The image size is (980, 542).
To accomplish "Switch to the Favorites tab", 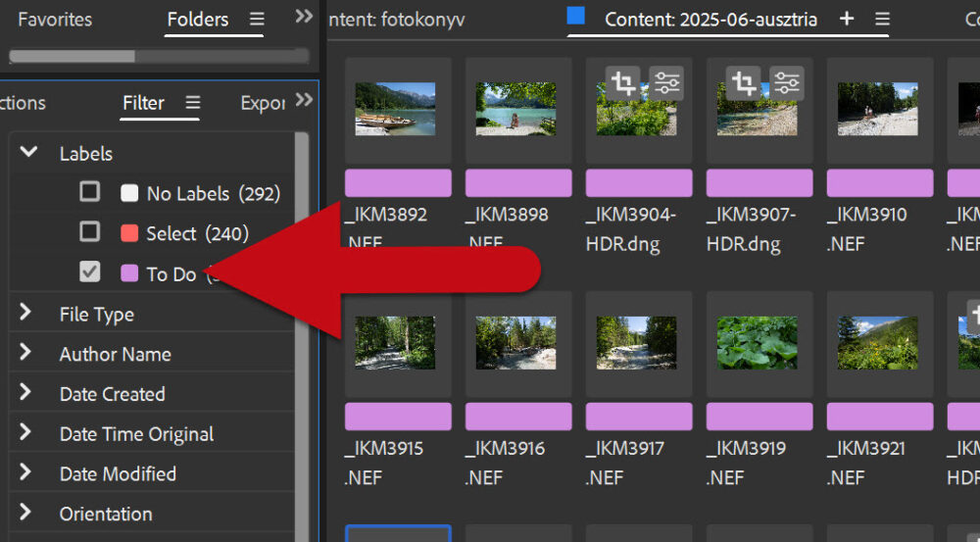I will click(x=55, y=20).
